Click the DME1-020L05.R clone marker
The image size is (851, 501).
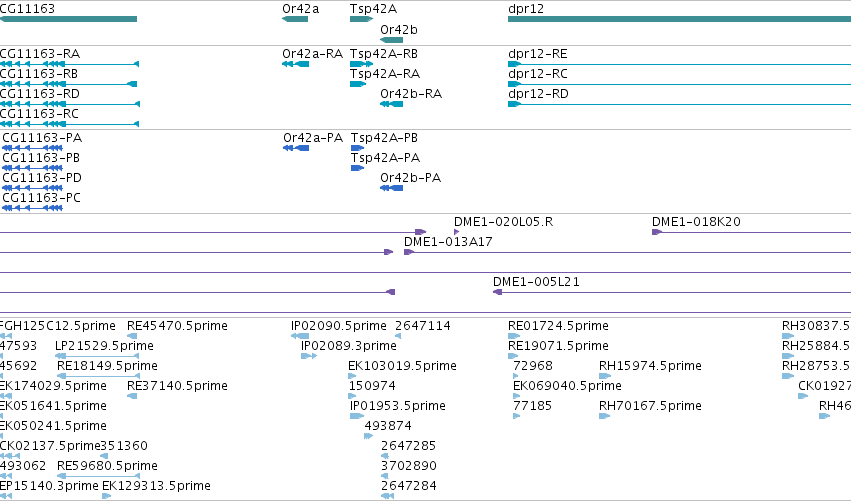pyautogui.click(x=456, y=232)
